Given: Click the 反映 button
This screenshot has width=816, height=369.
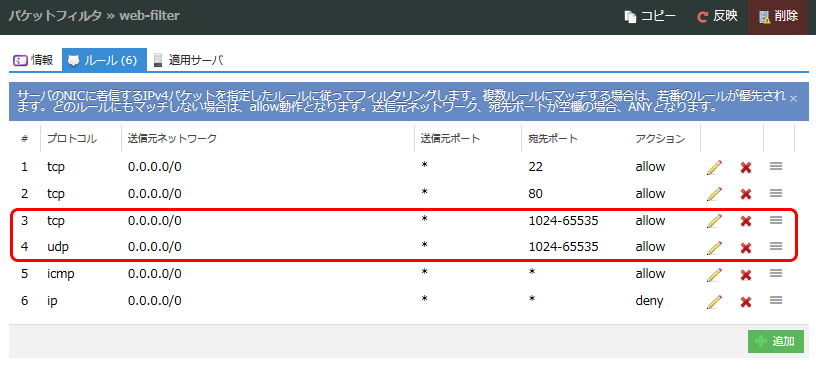Looking at the screenshot, I should click(718, 17).
